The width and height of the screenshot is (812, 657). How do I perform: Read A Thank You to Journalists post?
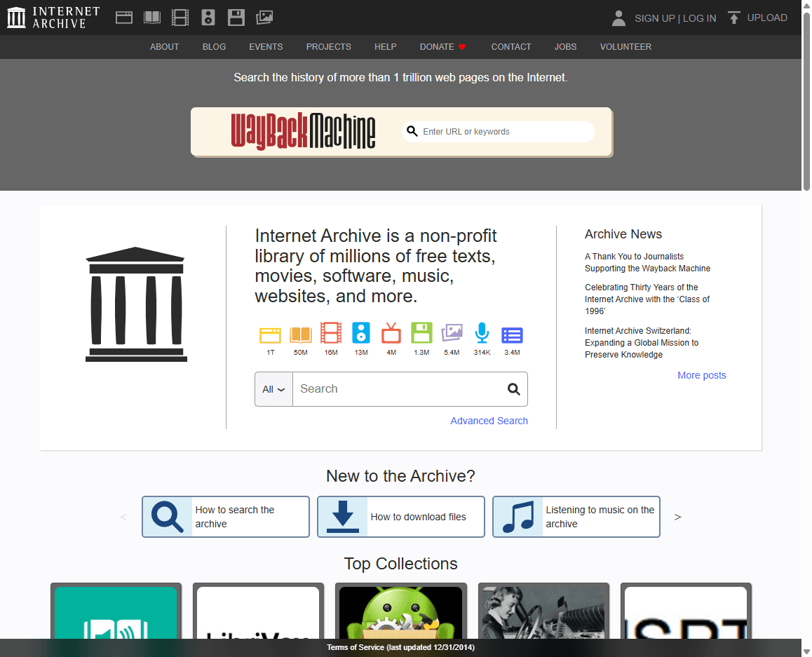(647, 262)
